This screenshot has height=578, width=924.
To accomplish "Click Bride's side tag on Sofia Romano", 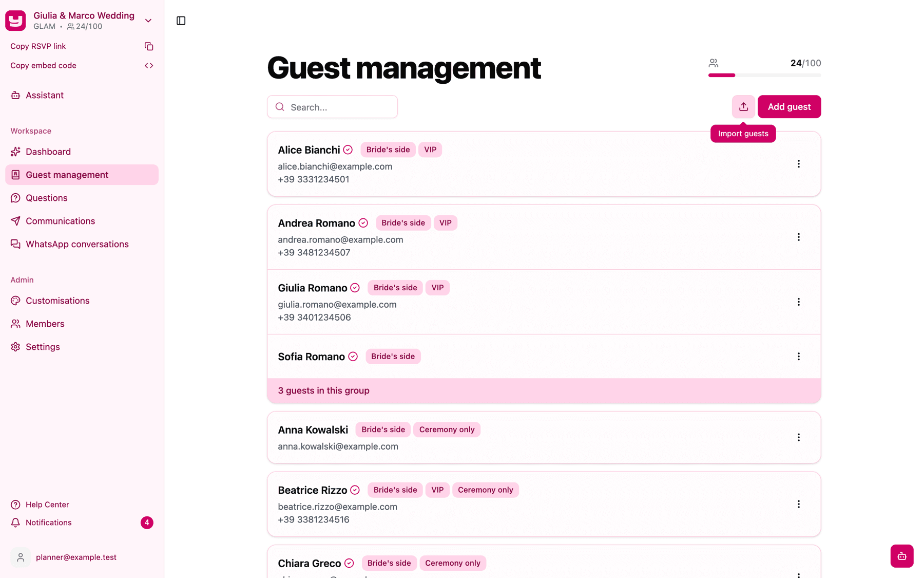I will (393, 357).
